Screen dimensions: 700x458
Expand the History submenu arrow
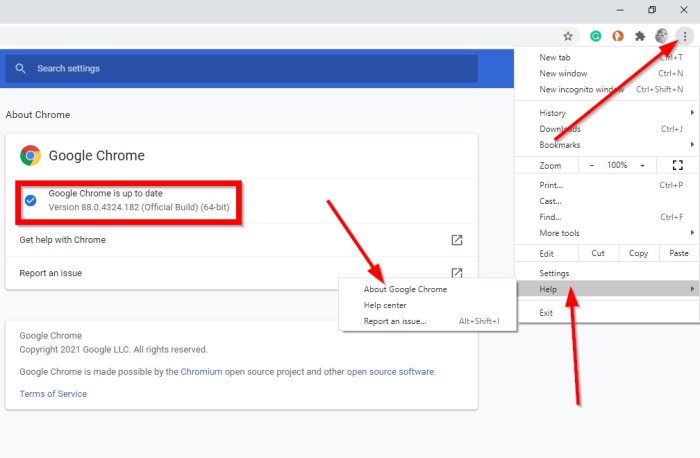click(692, 112)
